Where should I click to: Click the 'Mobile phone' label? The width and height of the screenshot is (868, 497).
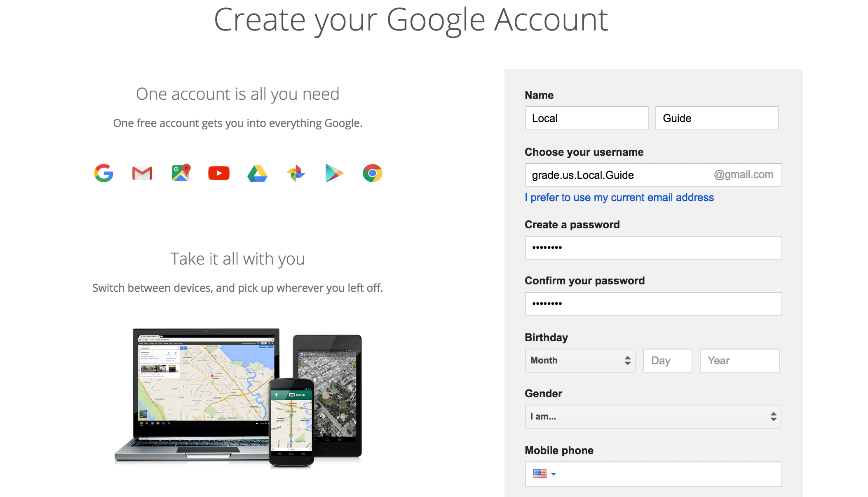point(559,450)
